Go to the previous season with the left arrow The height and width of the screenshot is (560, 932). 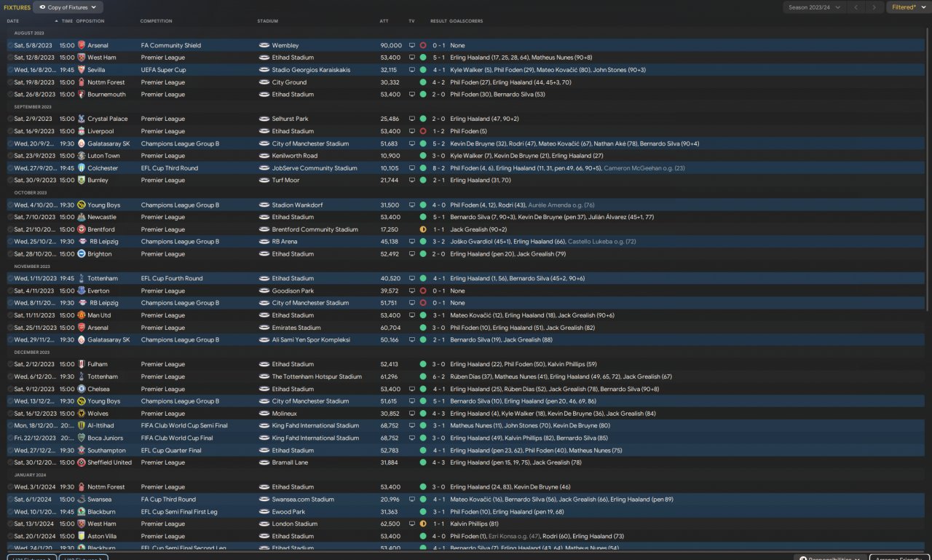[856, 7]
